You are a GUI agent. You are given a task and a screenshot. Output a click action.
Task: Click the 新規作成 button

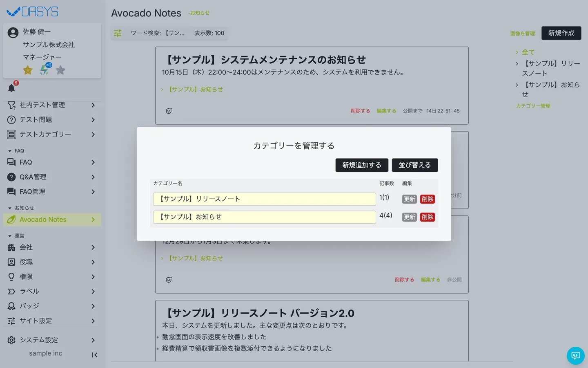561,33
